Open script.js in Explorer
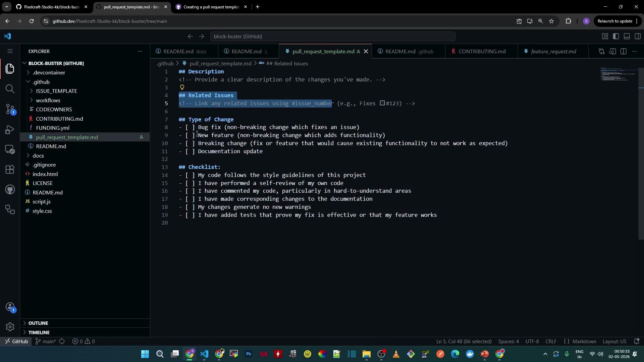The image size is (644, 362). (x=86, y=202)
